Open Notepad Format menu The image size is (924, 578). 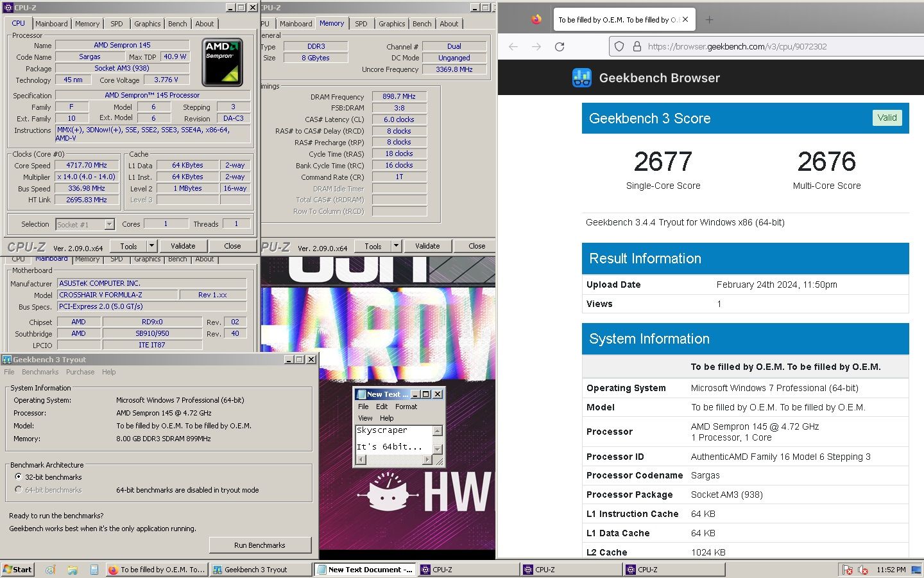tap(406, 407)
